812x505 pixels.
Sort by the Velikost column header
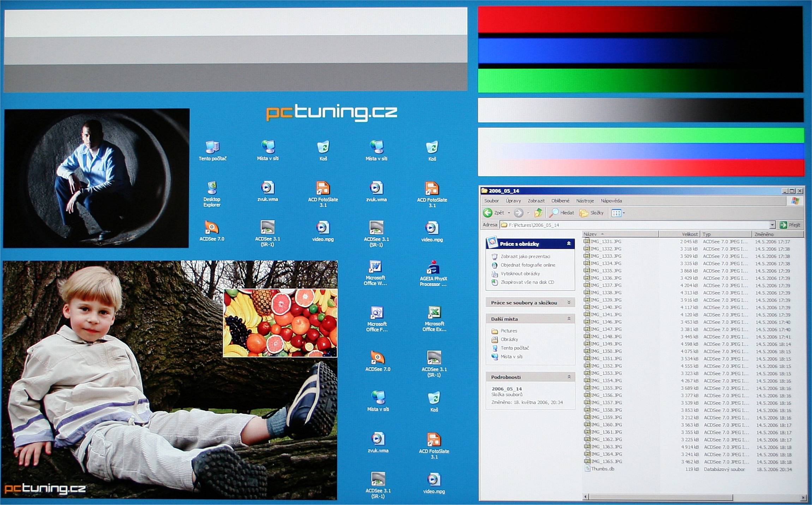680,234
